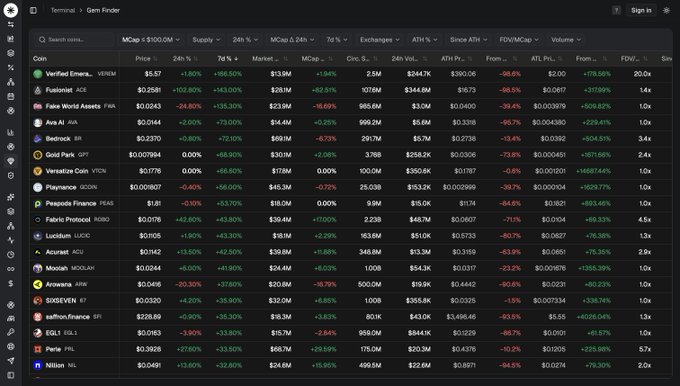Click the Lucidum name text

pos(58,236)
